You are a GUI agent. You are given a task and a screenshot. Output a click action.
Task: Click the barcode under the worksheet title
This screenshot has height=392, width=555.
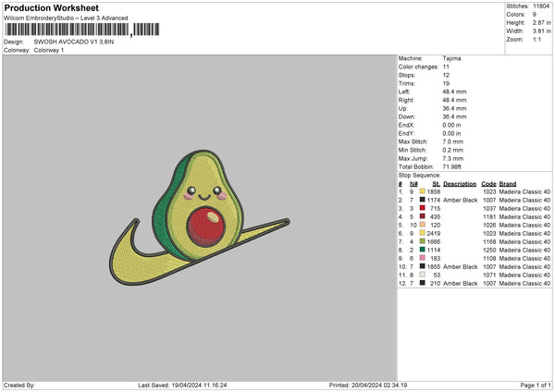(82, 30)
